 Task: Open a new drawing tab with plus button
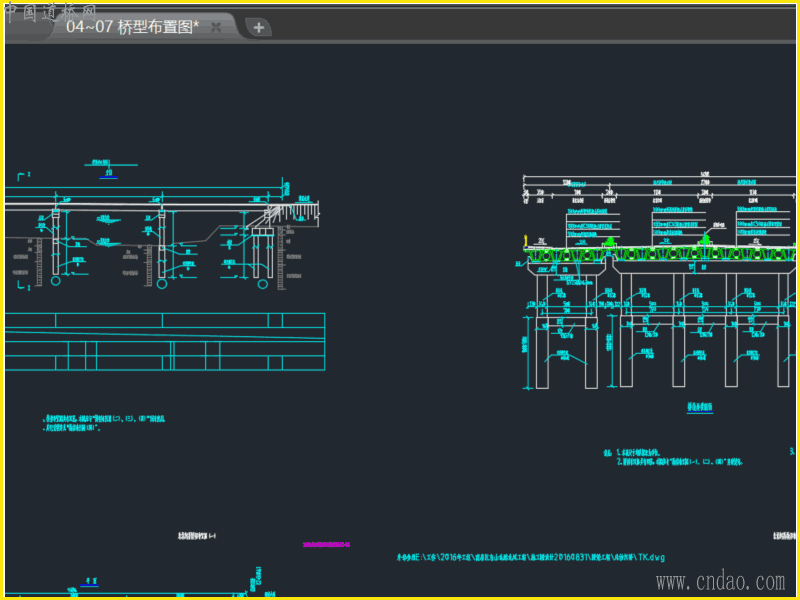tap(258, 28)
